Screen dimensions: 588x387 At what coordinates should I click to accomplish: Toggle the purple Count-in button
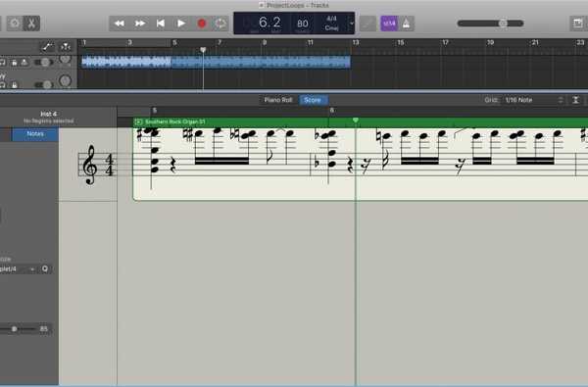389,24
